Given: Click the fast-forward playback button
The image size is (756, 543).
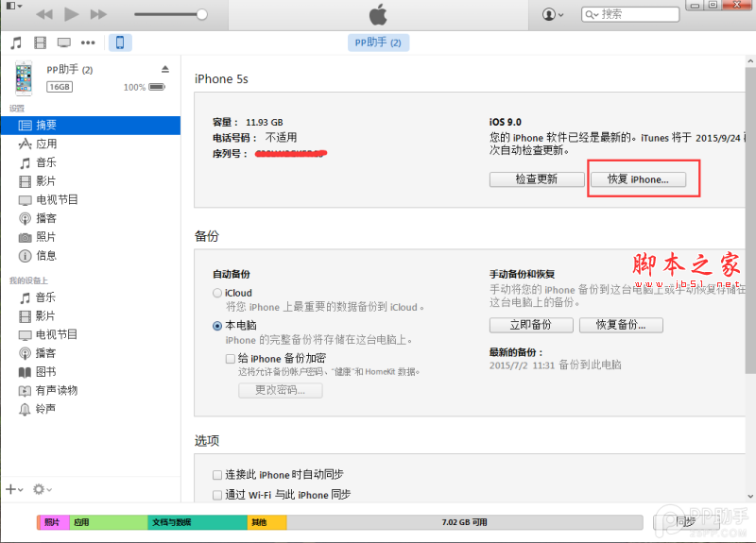Looking at the screenshot, I should [x=98, y=14].
